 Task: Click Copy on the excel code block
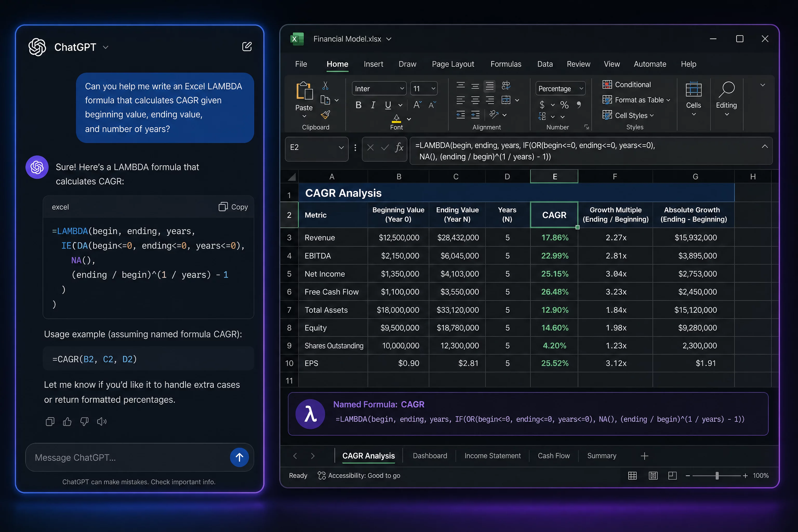[234, 207]
